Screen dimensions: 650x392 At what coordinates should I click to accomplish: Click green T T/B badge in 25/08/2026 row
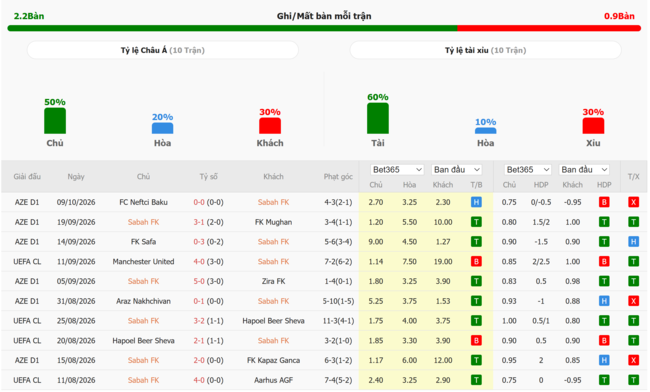pyautogui.click(x=476, y=321)
